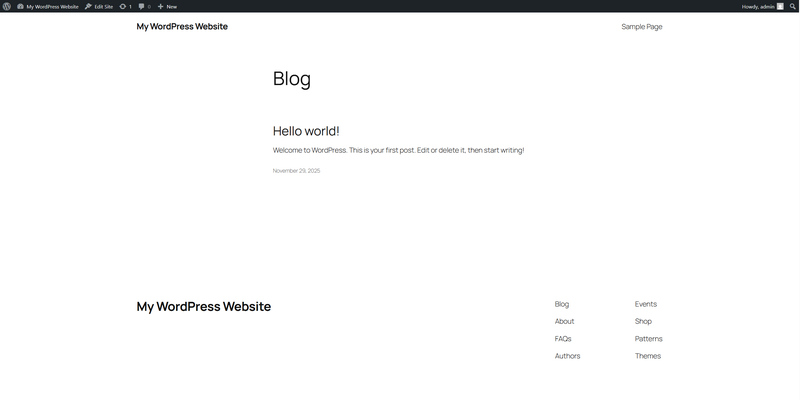Open the footer Events link
Image resolution: width=800 pixels, height=400 pixels.
click(646, 304)
